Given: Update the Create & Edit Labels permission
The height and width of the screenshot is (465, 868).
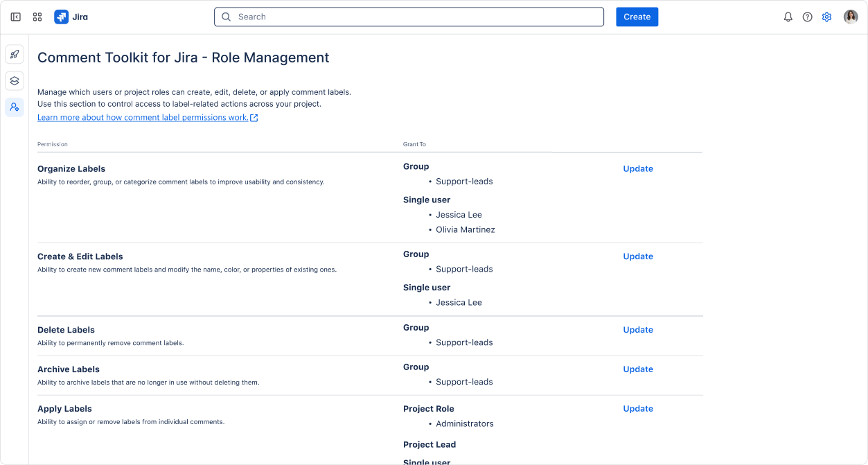Looking at the screenshot, I should point(638,256).
